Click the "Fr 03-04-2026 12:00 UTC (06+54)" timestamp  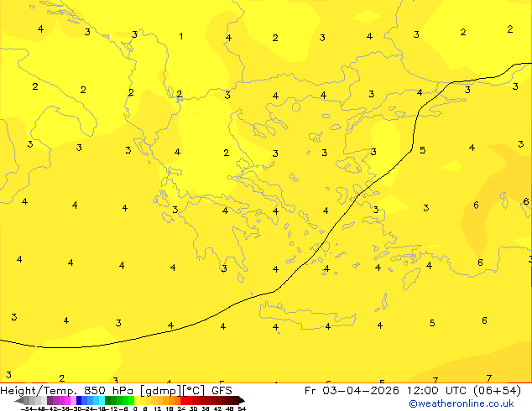pos(413,391)
